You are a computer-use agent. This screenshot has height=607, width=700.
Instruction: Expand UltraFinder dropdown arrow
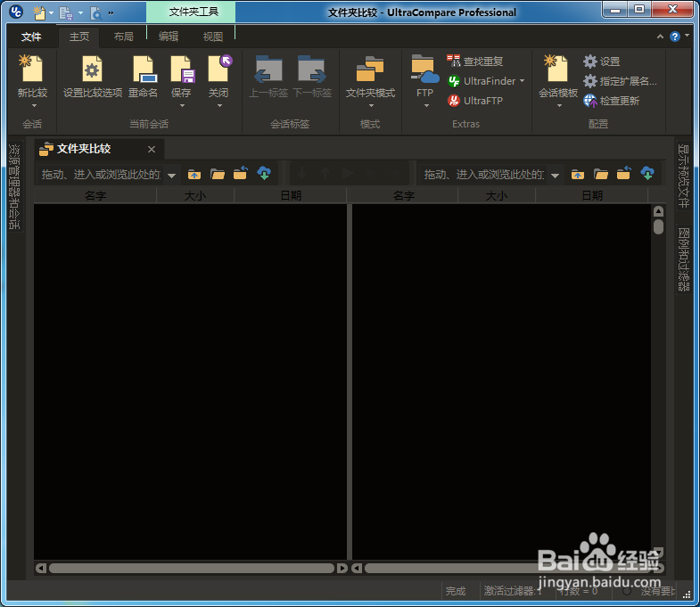pos(522,81)
